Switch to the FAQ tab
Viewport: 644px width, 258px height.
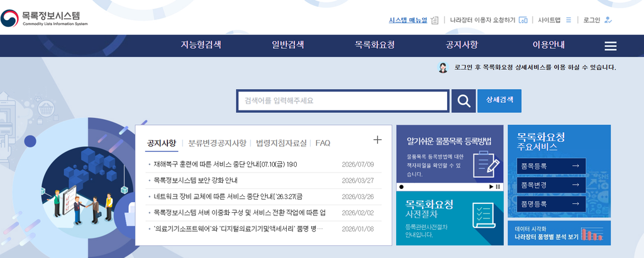coord(323,143)
